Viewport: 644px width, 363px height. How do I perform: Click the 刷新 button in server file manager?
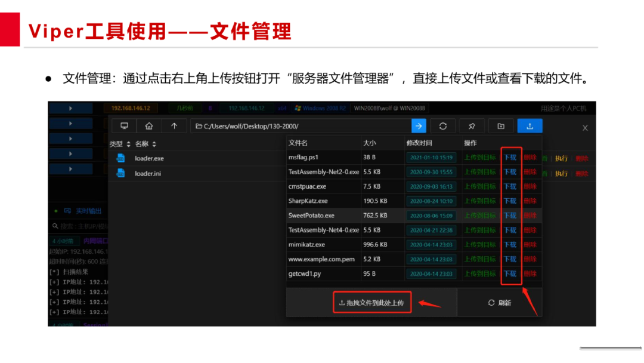[500, 303]
